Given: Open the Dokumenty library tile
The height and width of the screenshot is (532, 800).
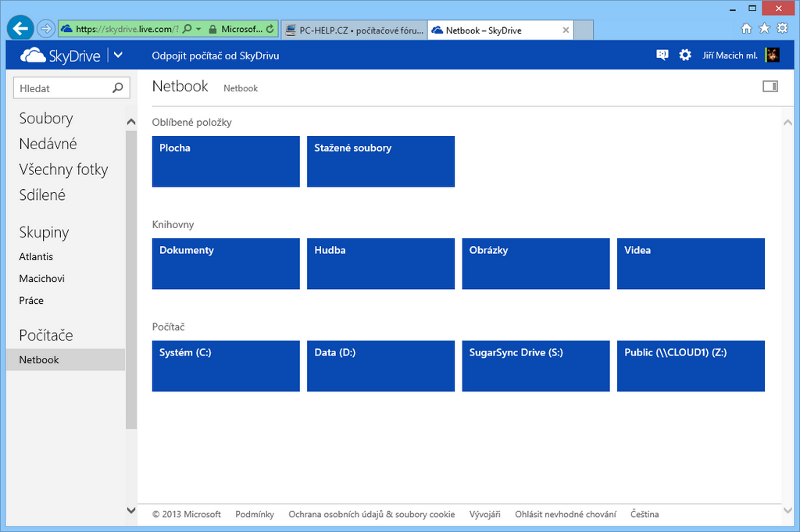Looking at the screenshot, I should [x=226, y=263].
